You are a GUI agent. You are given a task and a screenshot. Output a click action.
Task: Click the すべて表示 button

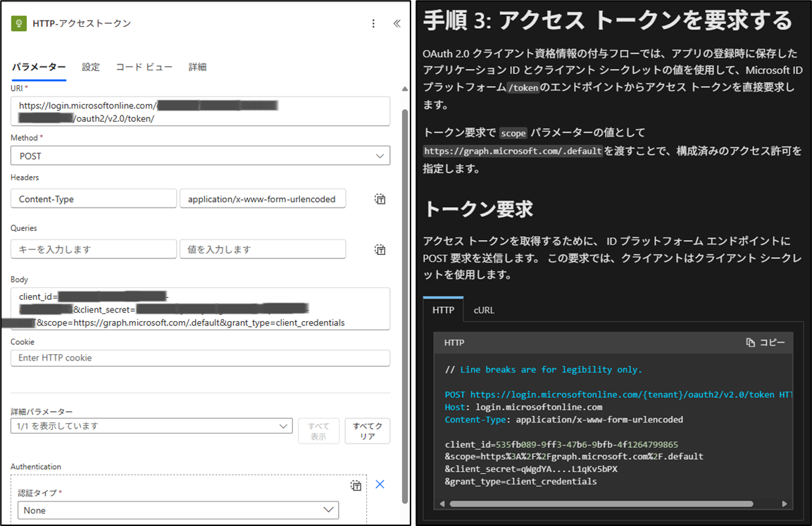[318, 431]
